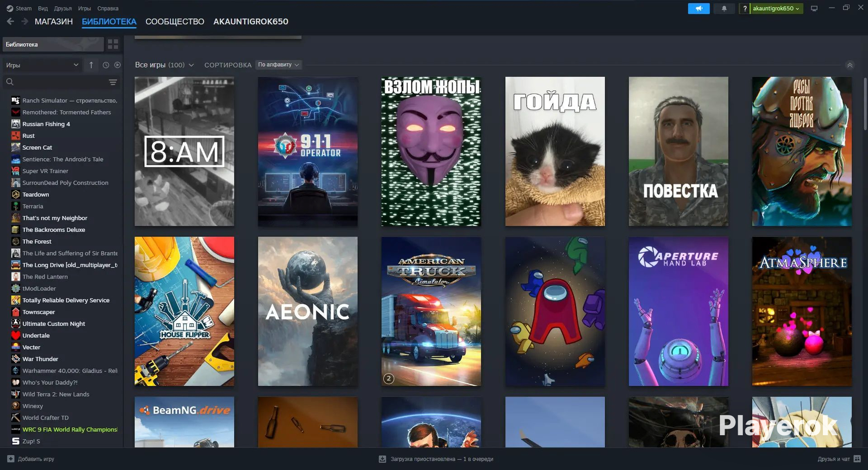The image size is (868, 470).
Task: Open the Игры menu
Action: pyautogui.click(x=84, y=8)
